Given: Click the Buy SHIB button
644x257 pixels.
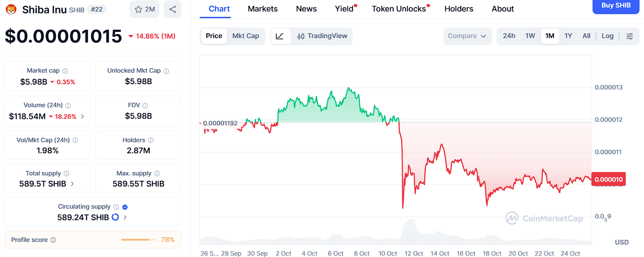Looking at the screenshot, I should click(x=616, y=6).
